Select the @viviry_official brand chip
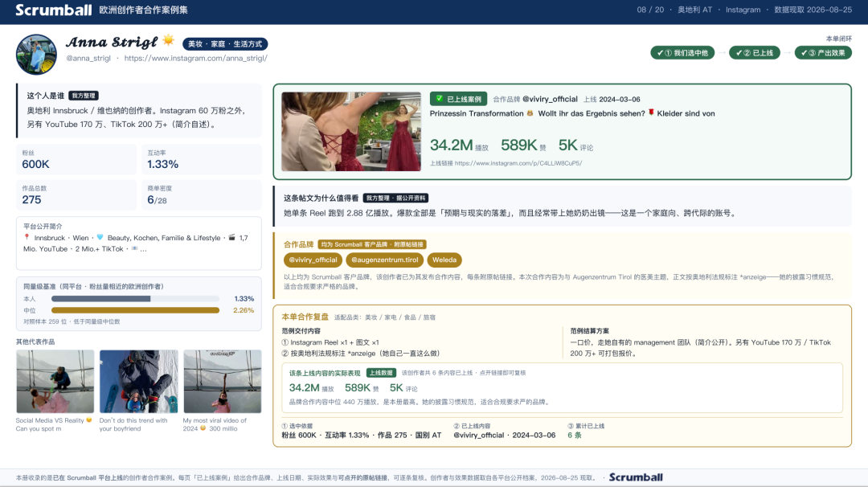Image resolution: width=868 pixels, height=487 pixels. click(313, 260)
